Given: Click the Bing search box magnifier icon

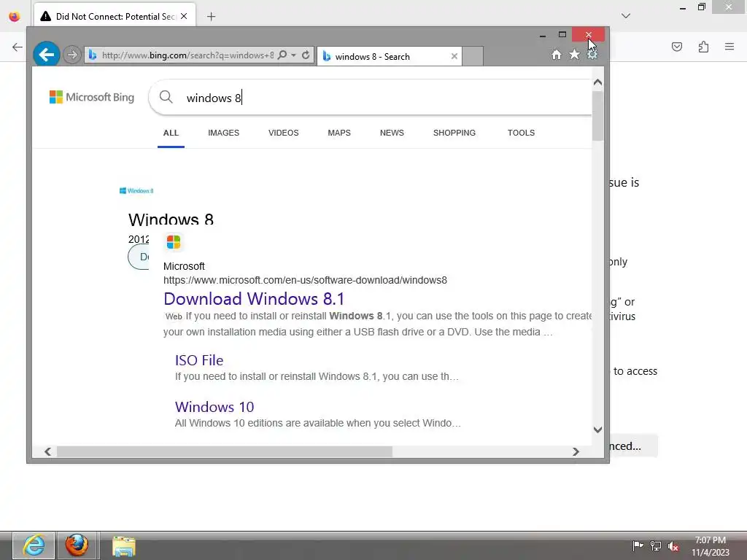Looking at the screenshot, I should (166, 97).
